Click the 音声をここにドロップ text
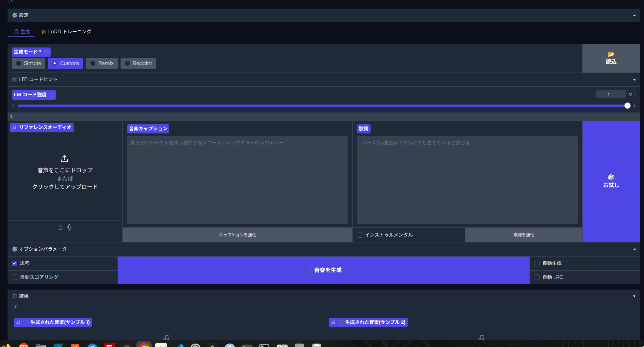This screenshot has height=347, width=644. [65, 170]
